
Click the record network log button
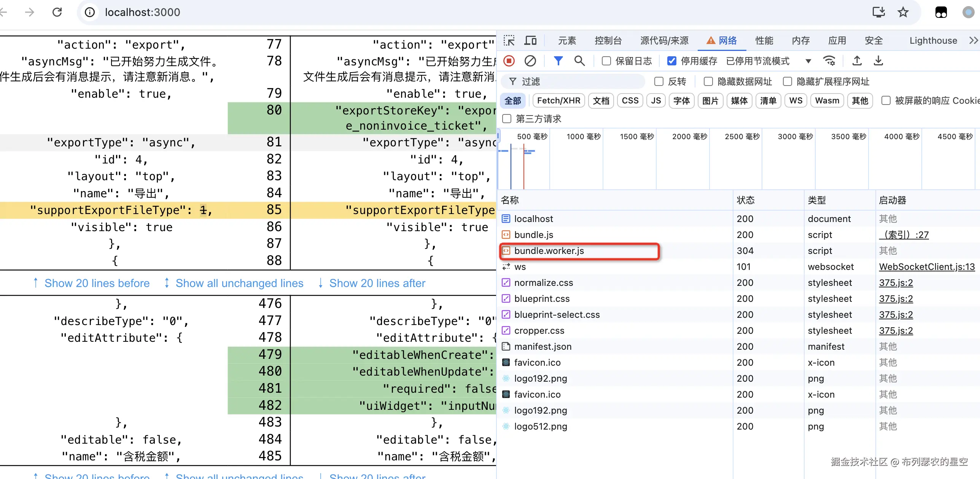pyautogui.click(x=509, y=61)
